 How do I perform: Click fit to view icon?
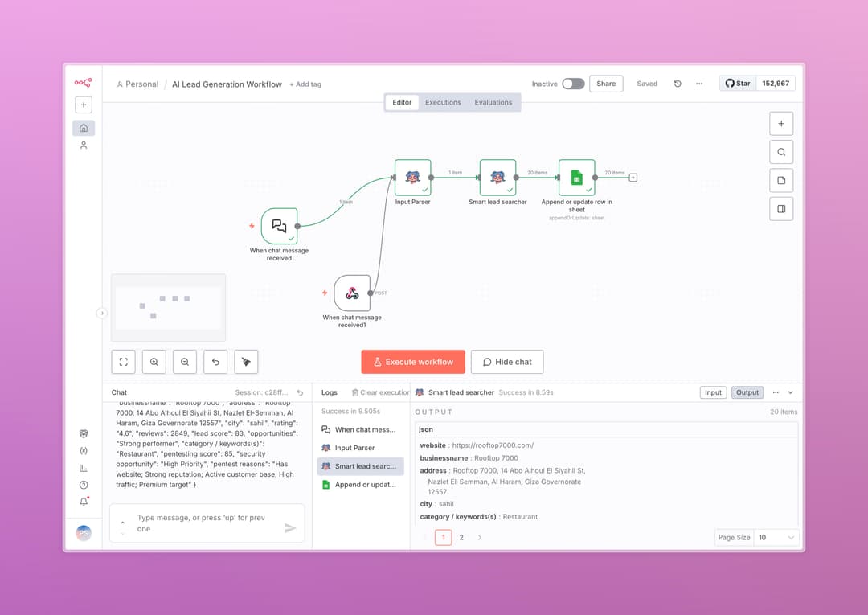(123, 362)
